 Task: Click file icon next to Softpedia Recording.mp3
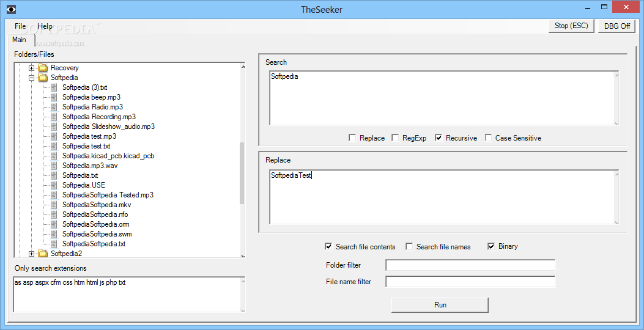click(x=54, y=117)
